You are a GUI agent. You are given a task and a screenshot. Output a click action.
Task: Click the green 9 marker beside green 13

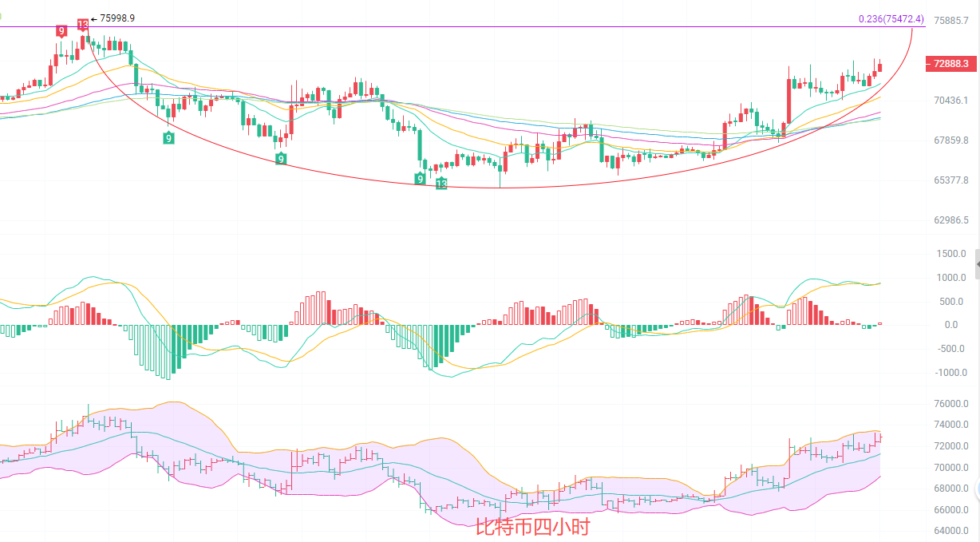tap(420, 179)
